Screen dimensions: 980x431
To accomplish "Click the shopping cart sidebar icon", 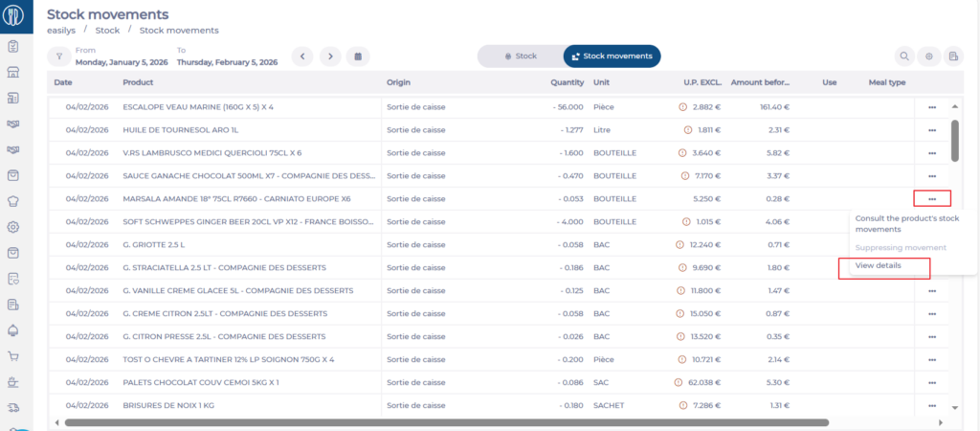I will pyautogui.click(x=13, y=355).
